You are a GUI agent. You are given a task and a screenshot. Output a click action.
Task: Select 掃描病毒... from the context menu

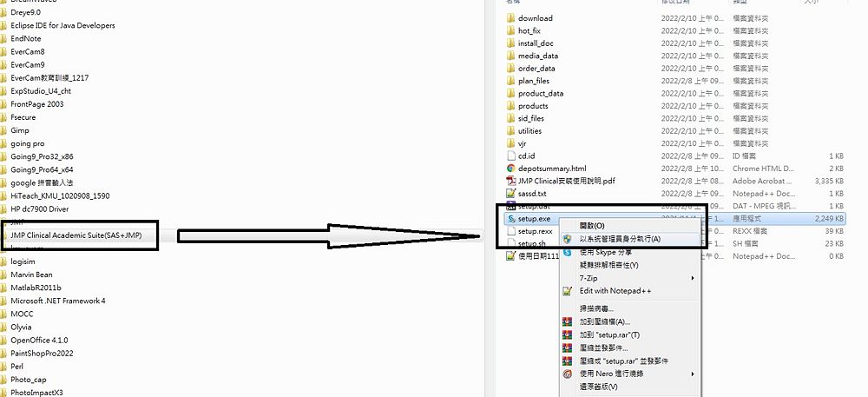click(x=596, y=308)
